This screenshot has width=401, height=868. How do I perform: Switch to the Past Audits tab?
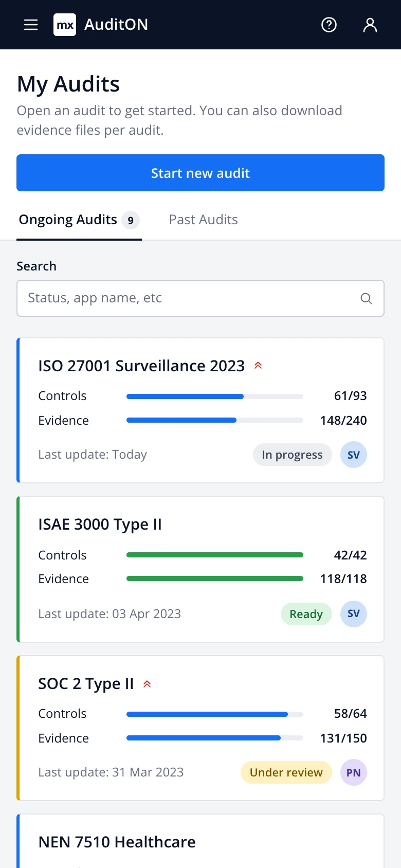coord(204,220)
